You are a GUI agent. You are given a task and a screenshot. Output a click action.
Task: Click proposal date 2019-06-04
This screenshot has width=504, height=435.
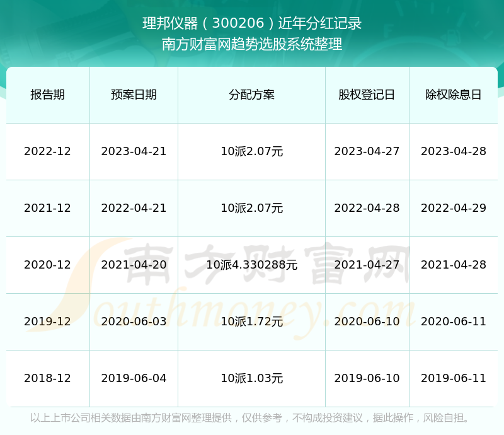134,378
